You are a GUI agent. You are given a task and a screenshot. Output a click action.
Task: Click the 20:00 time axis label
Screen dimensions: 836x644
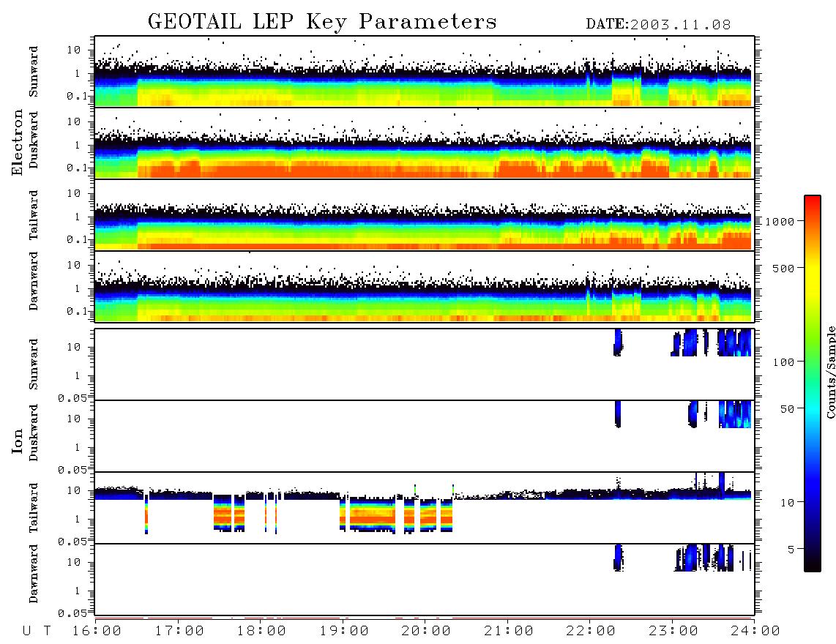[427, 632]
